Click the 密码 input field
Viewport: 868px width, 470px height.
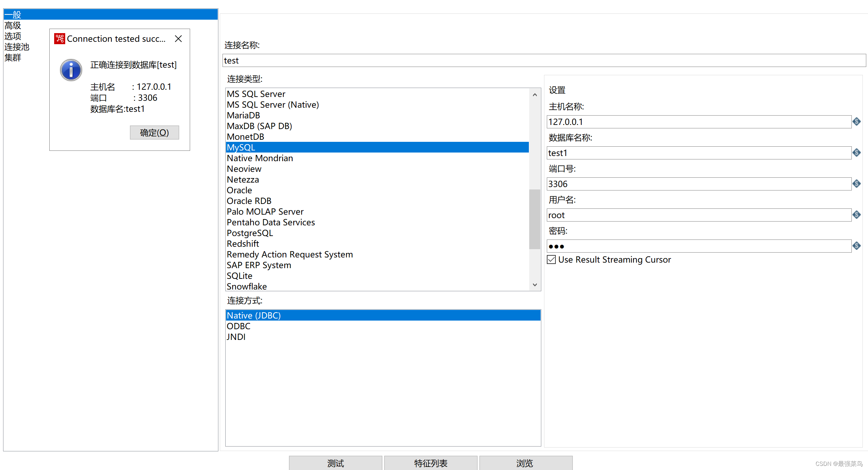(x=699, y=246)
